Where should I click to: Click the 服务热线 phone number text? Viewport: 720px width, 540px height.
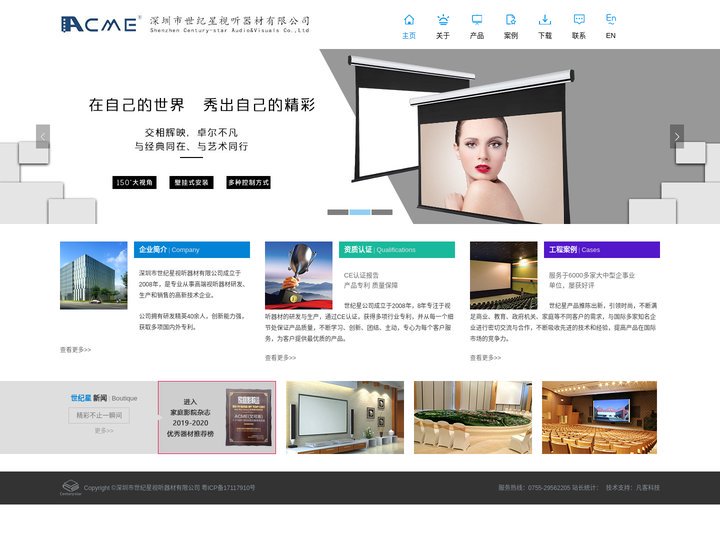pos(534,488)
